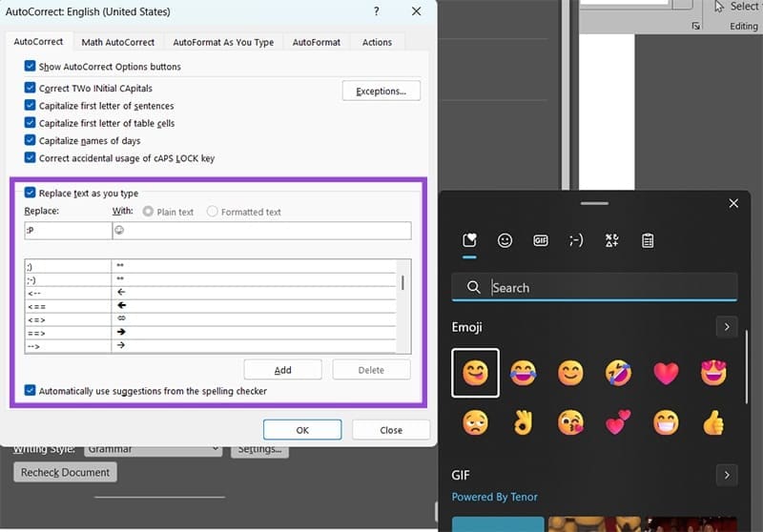Choose the OK hand emoji
Viewport: 763px width, 532px height.
(x=522, y=421)
